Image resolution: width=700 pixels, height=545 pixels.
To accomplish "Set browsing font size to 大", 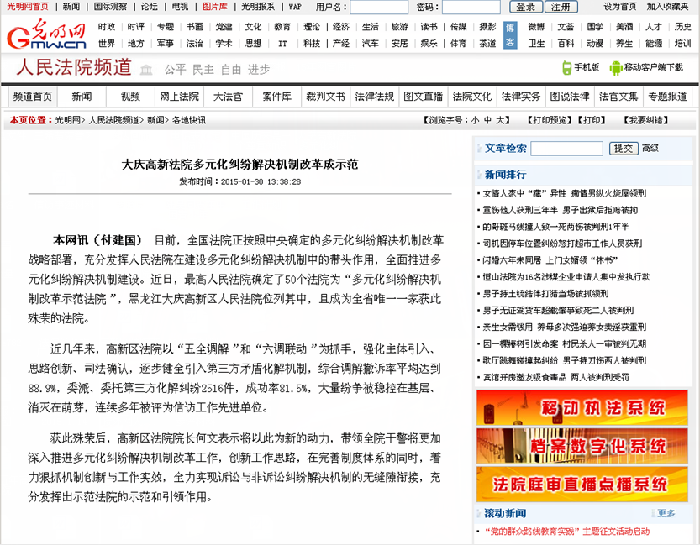I will tap(501, 120).
